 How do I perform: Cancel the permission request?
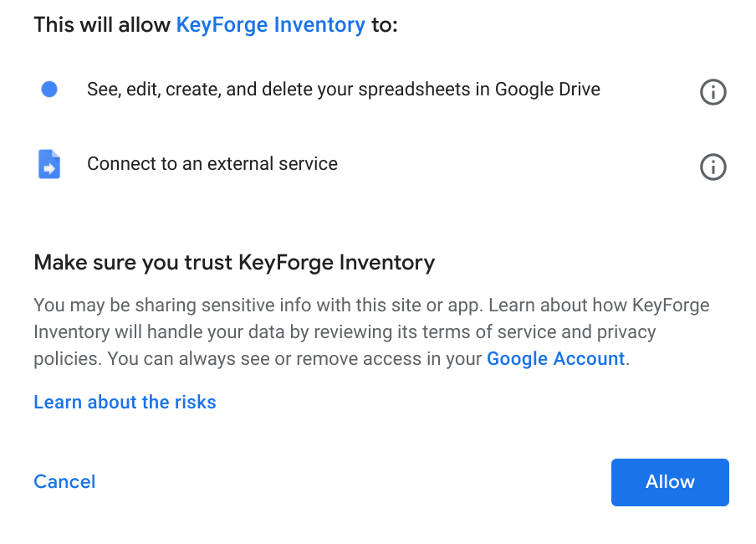64,481
